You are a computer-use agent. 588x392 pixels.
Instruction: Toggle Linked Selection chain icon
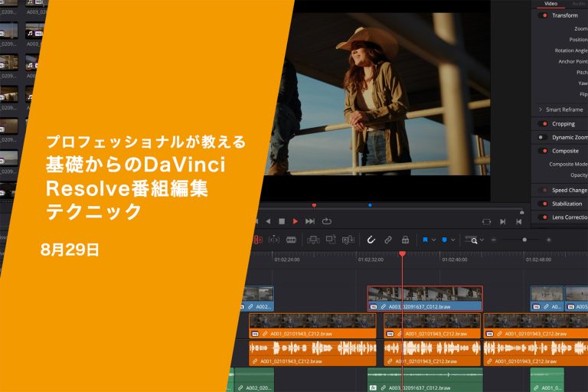[388, 240]
